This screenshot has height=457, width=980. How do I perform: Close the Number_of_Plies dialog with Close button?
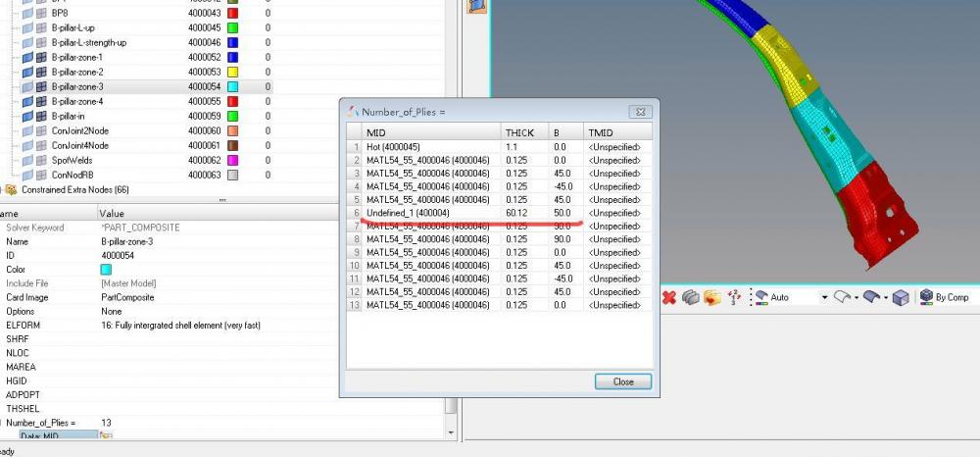click(622, 381)
